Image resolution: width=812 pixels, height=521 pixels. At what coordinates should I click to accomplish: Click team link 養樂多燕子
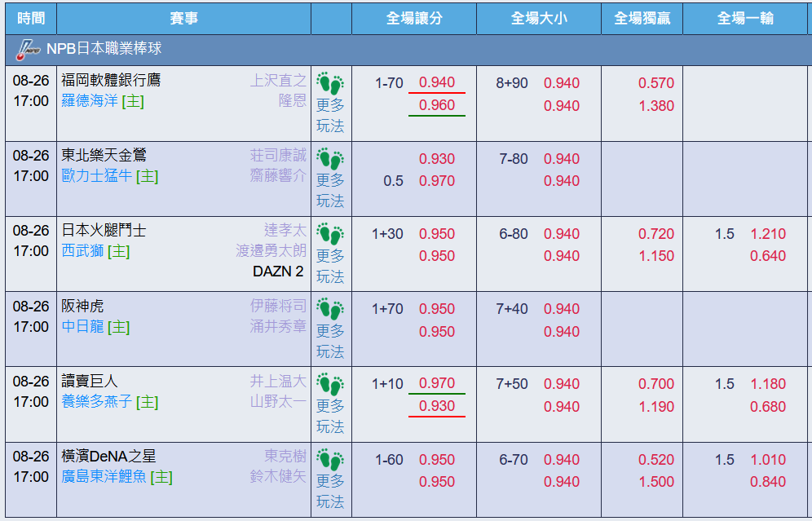97,402
